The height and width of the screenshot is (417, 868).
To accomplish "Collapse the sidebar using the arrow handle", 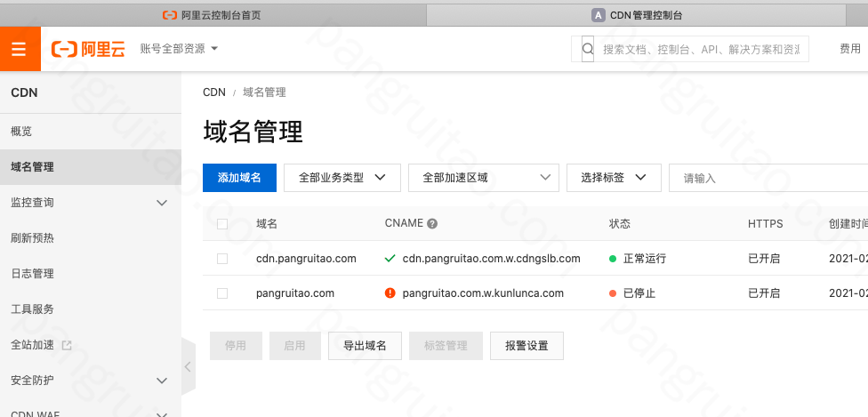I will 188,366.
